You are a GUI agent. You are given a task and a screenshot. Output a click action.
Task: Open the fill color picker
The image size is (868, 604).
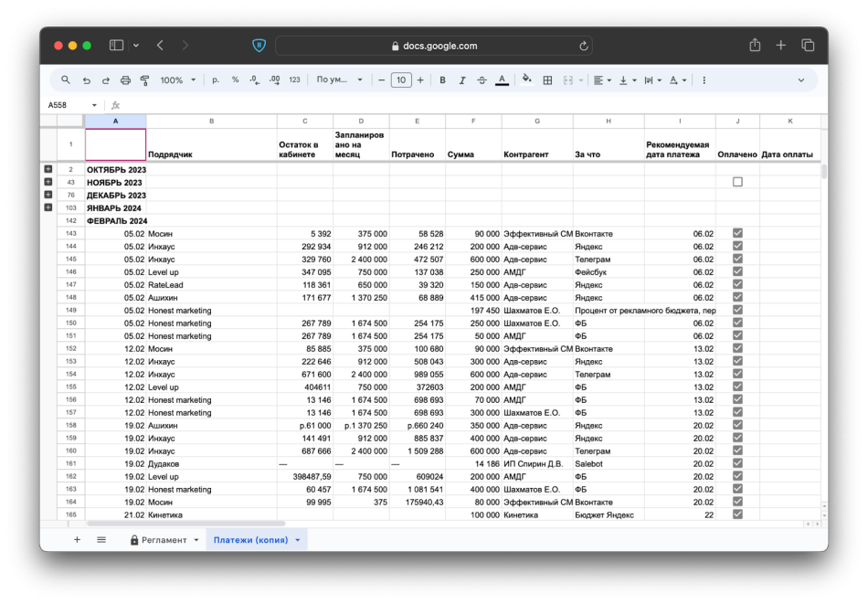[527, 79]
